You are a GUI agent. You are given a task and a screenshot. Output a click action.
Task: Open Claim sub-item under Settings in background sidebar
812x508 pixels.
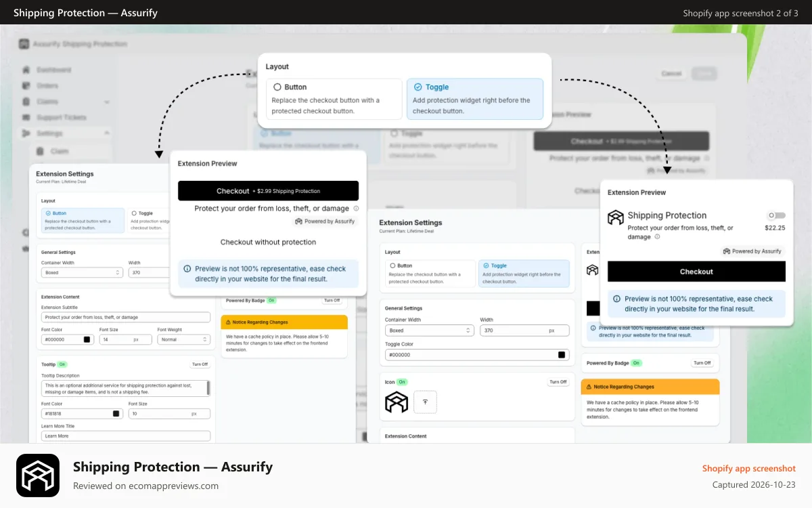tap(60, 151)
